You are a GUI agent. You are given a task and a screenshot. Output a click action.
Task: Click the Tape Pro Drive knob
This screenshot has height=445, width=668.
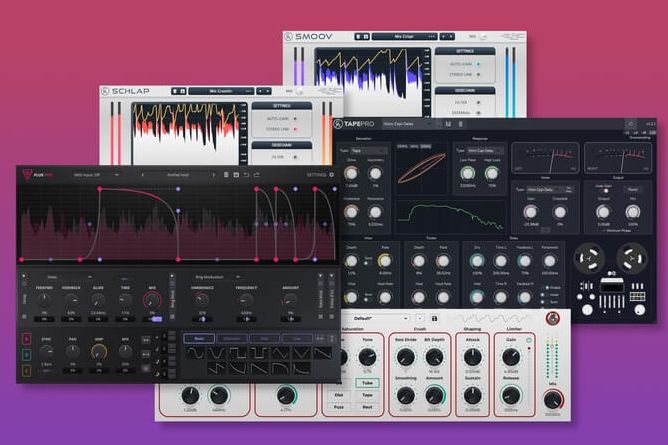pyautogui.click(x=351, y=173)
